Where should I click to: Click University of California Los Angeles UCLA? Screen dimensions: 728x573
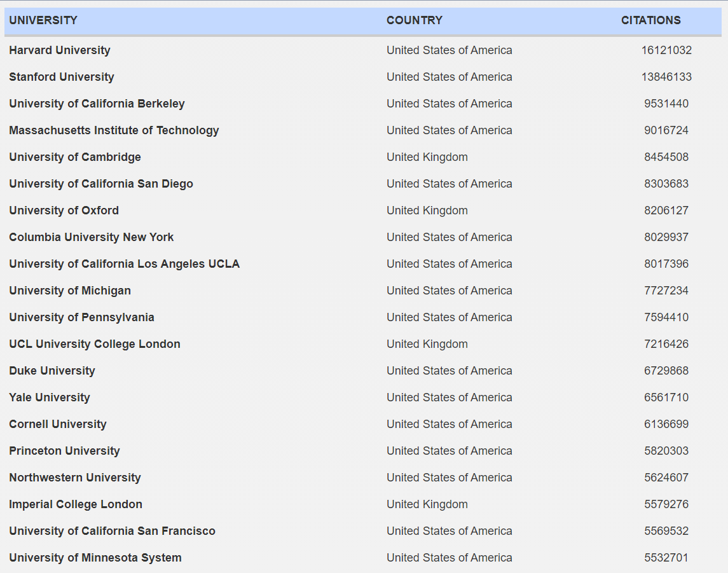coord(124,264)
